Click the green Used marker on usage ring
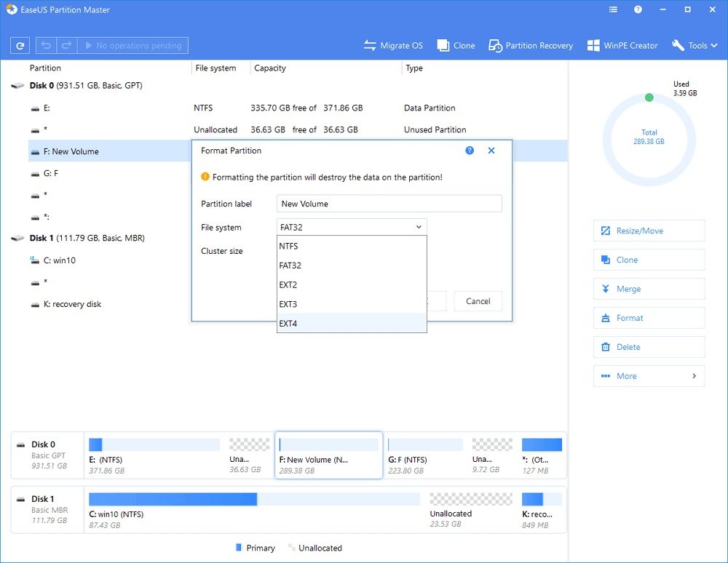 [649, 97]
